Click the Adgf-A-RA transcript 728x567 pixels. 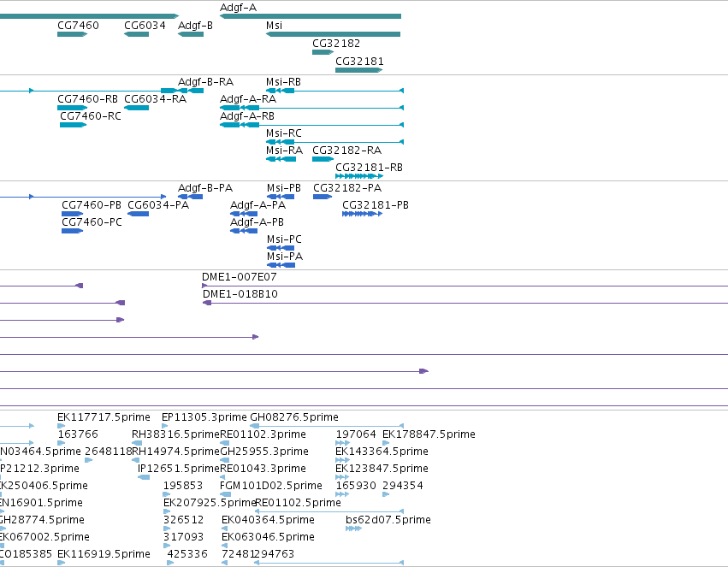[x=311, y=108]
